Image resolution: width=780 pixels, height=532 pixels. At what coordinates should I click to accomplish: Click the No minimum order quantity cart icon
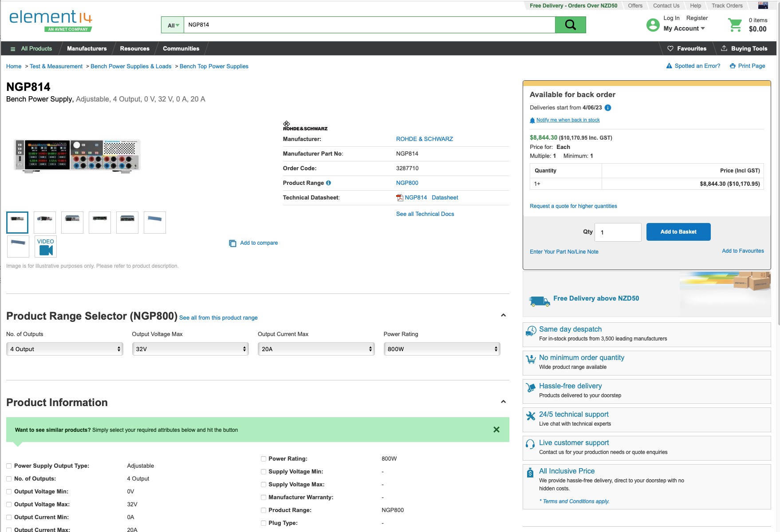[531, 360]
